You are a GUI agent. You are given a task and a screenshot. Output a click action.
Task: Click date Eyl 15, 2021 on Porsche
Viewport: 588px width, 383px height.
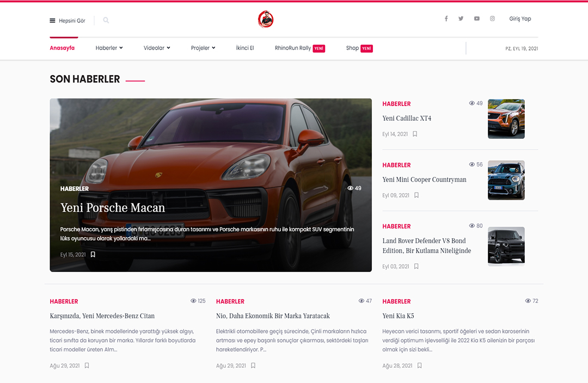coord(73,255)
